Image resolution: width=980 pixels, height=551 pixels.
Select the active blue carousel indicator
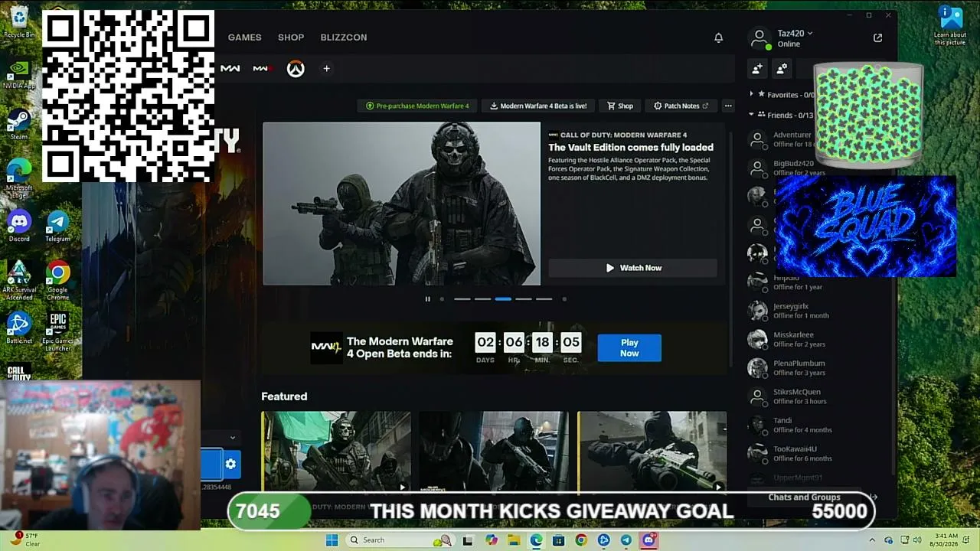click(503, 299)
